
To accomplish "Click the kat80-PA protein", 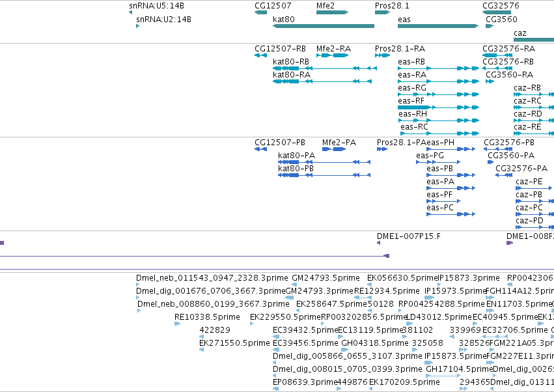I will (x=324, y=162).
